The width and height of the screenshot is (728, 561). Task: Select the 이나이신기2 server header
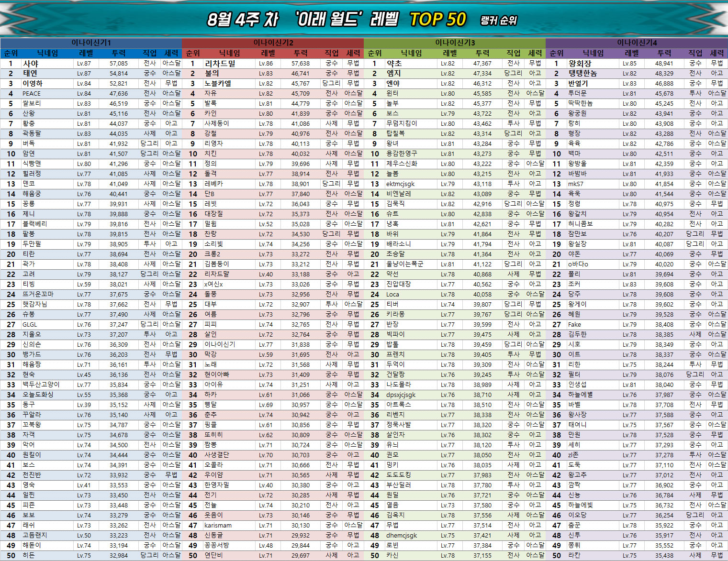[273, 43]
